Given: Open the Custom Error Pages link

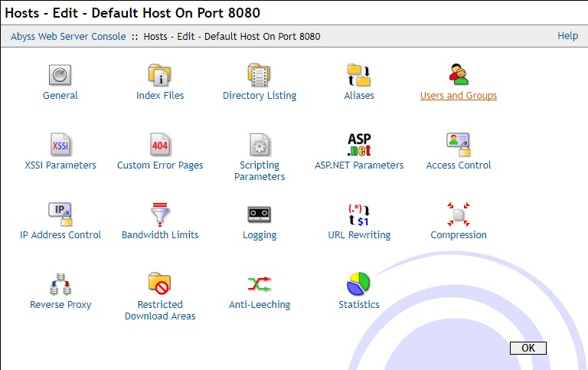Looking at the screenshot, I should tap(160, 165).
